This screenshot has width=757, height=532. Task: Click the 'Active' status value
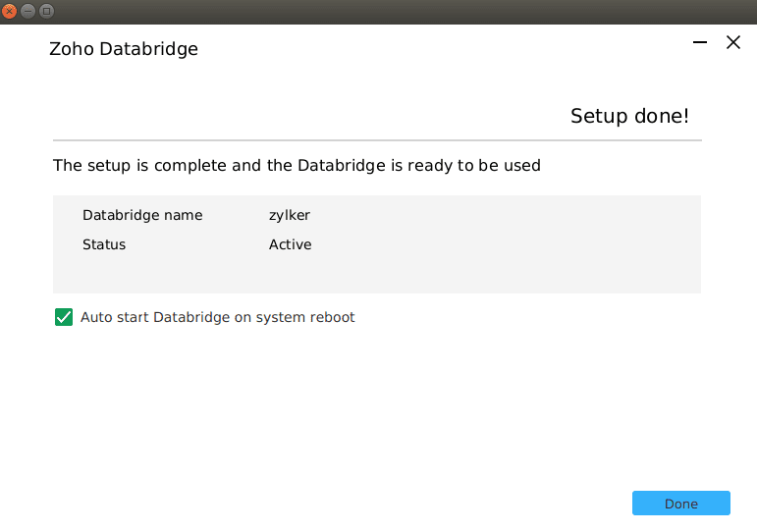[290, 244]
